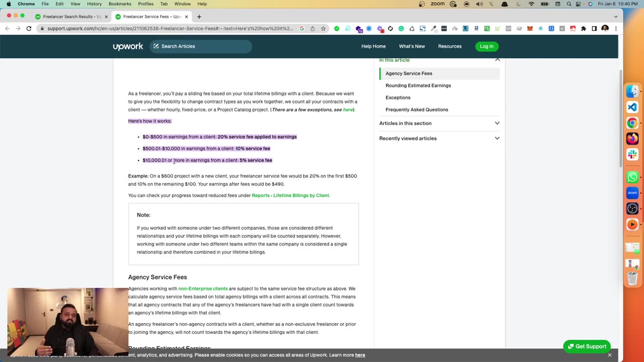Open What's New page
Viewport: 644px width, 362px height.
(412, 46)
